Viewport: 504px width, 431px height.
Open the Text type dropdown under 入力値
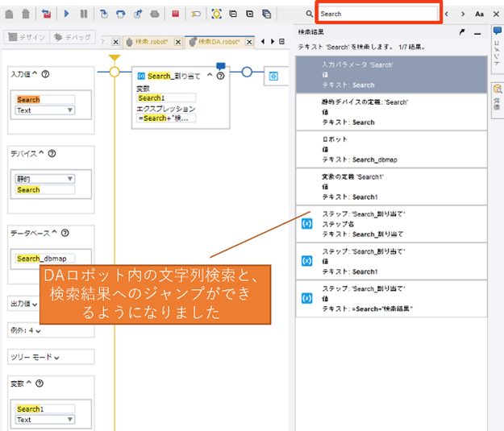(x=45, y=110)
